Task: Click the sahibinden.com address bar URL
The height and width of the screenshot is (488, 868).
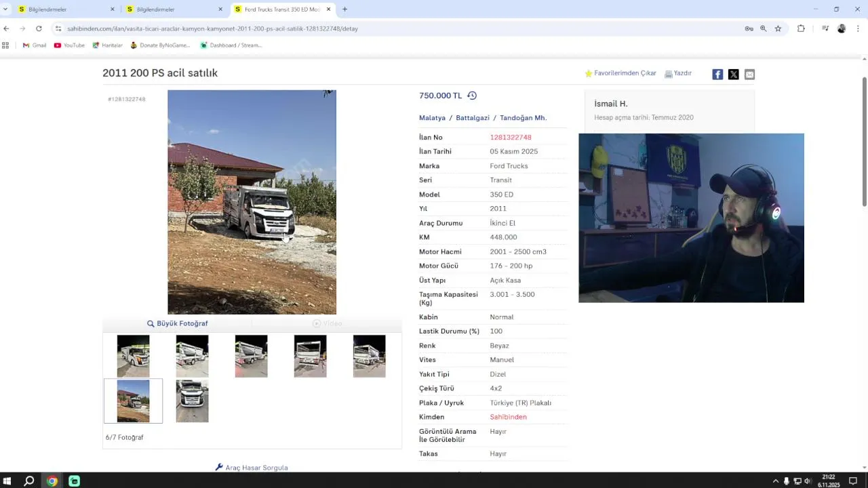Action: (x=212, y=28)
